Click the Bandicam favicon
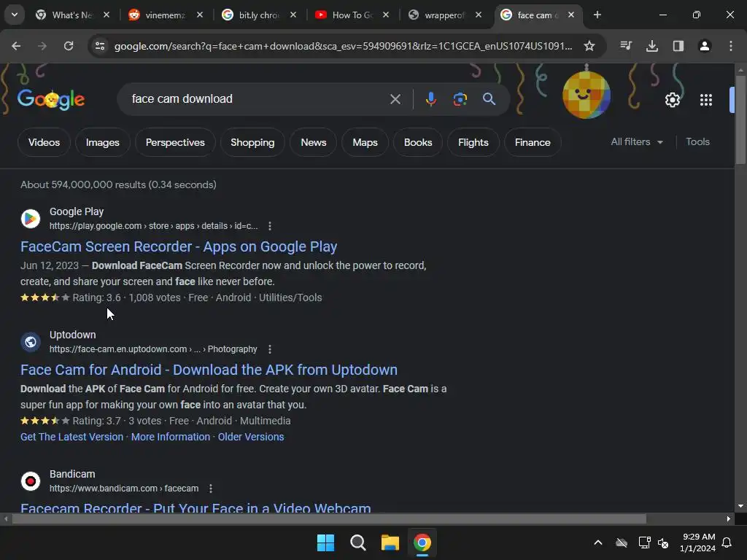Screen dimensions: 747x560 tap(31, 481)
